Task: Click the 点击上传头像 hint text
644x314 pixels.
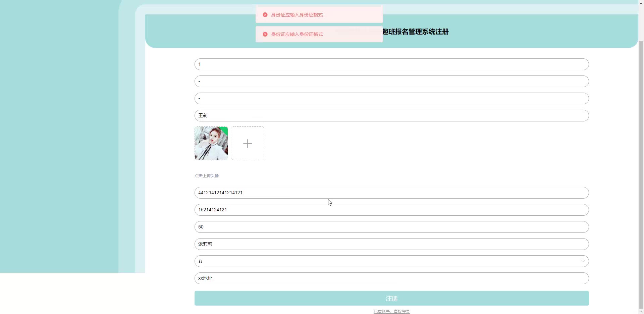Action: click(x=207, y=175)
